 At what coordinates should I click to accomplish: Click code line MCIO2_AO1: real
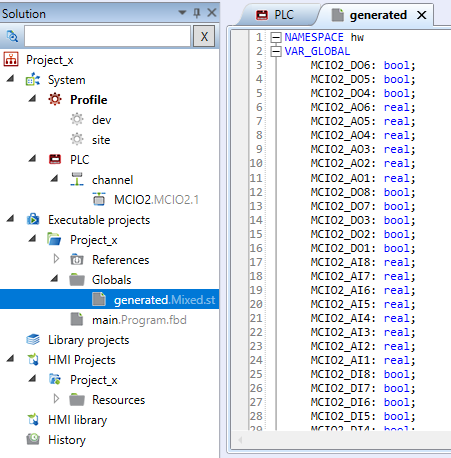coord(363,178)
